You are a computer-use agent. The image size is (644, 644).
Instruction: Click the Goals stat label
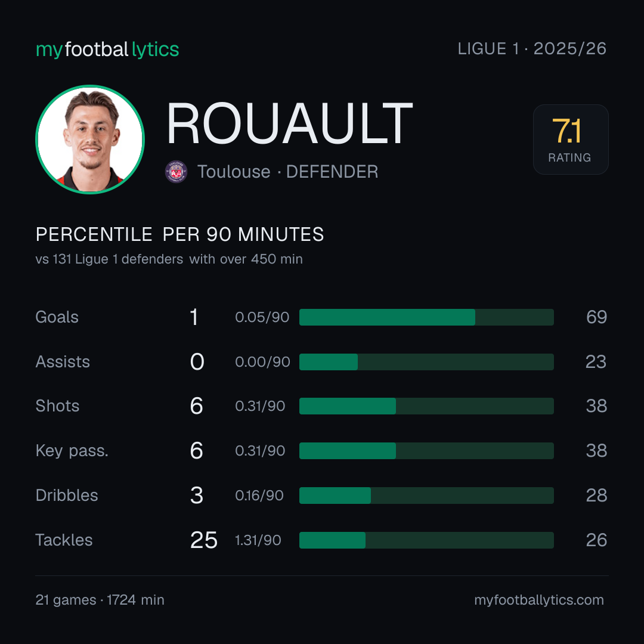tap(57, 317)
